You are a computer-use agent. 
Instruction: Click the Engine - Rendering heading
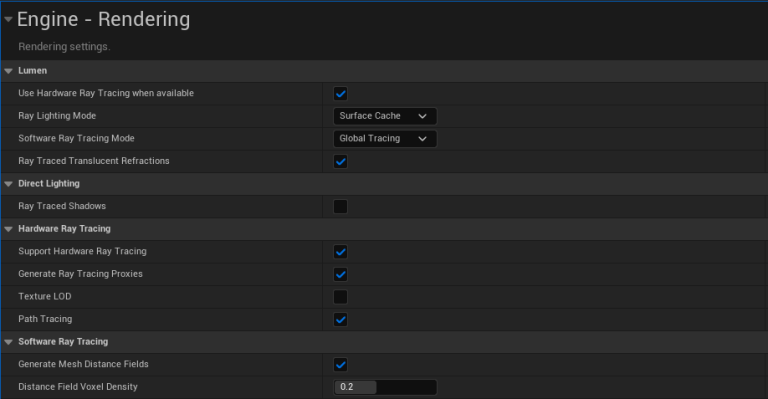click(103, 20)
